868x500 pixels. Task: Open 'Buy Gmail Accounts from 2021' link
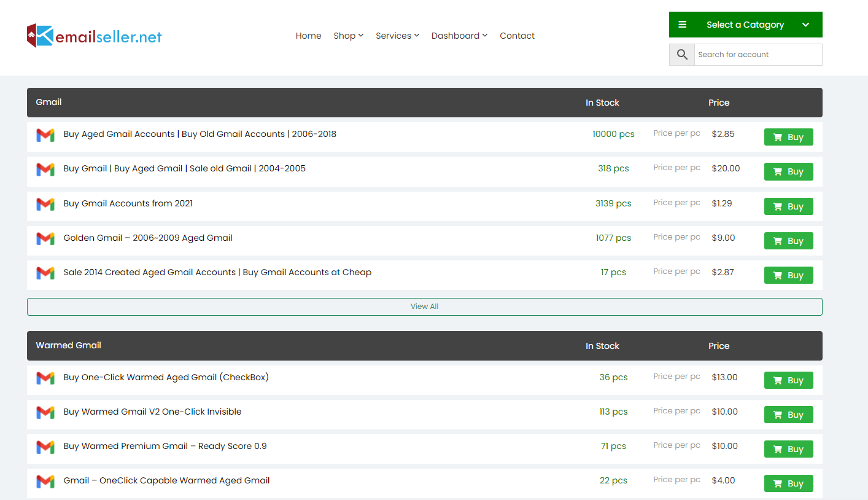[x=128, y=203]
